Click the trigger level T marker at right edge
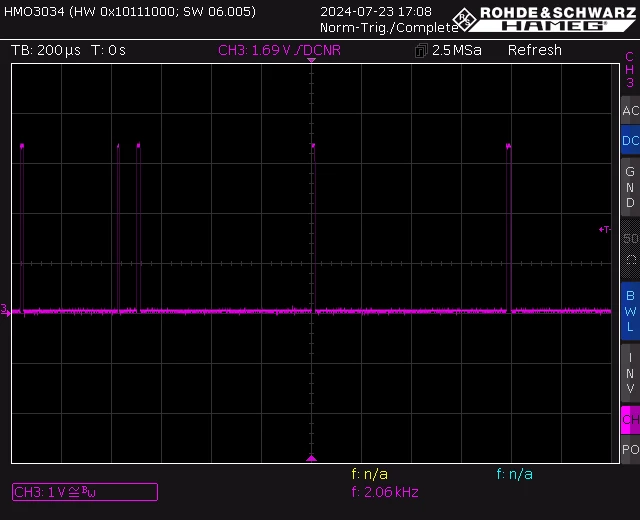This screenshot has height=520, width=640. click(x=605, y=229)
